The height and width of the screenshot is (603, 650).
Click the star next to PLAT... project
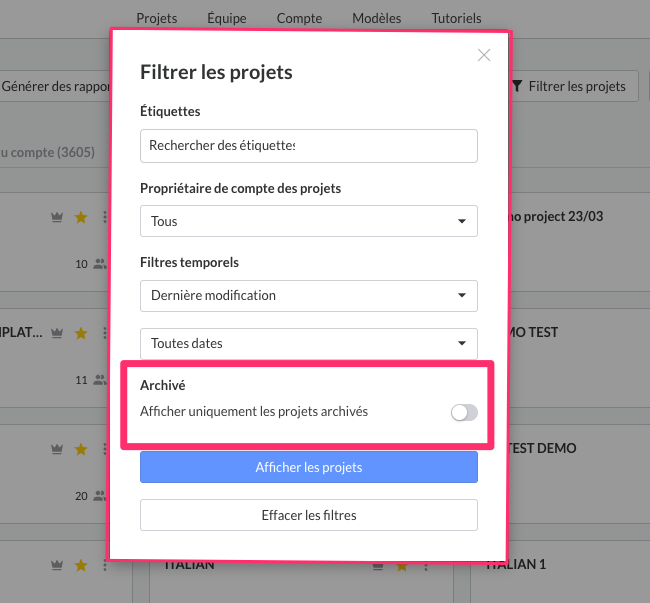[81, 333]
